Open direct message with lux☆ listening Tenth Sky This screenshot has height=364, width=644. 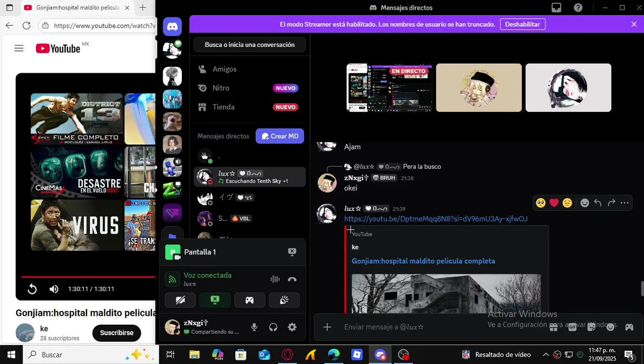coord(250,177)
